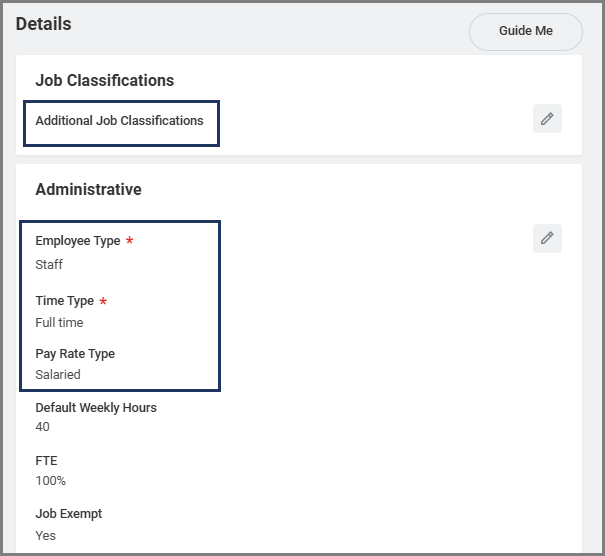Select the 40 weekly hours value
Image resolution: width=605 pixels, height=556 pixels.
42,427
